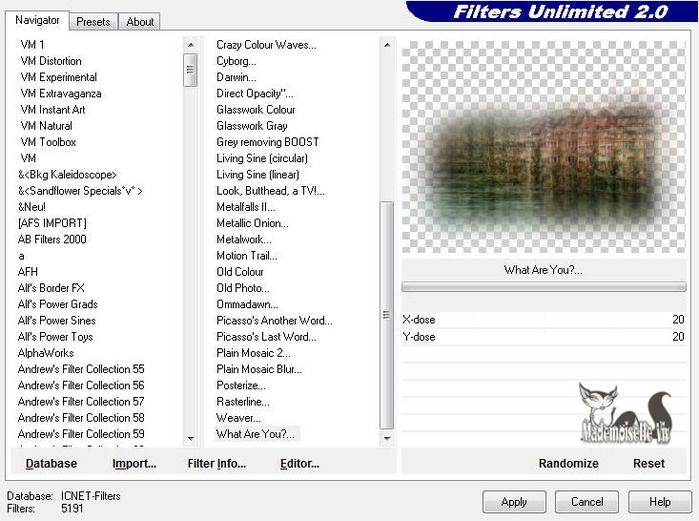Screen dimensions: 699x521
Task: Choose Crazy Colour Waves... filter
Action: (x=266, y=45)
